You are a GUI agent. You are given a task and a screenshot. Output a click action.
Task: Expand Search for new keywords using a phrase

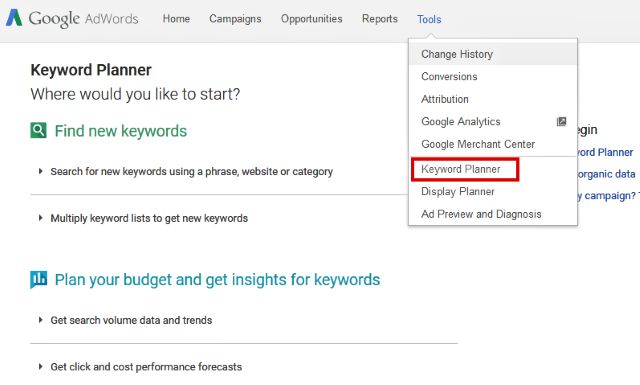click(191, 171)
